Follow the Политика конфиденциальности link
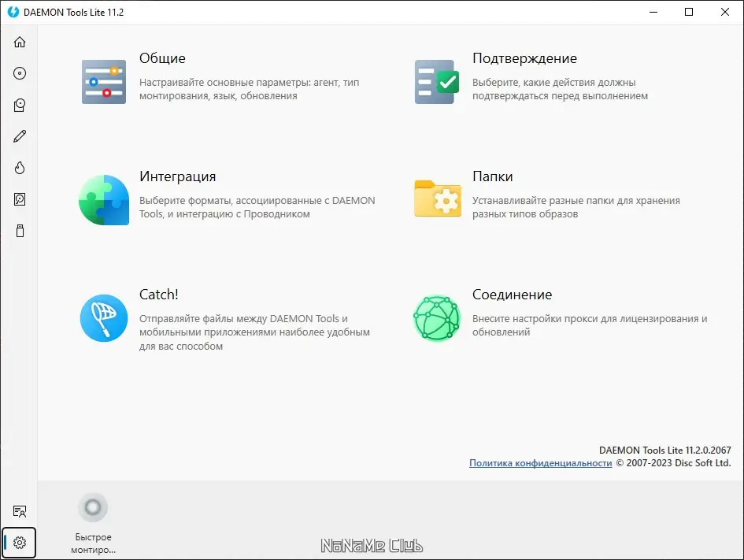The height and width of the screenshot is (560, 744). 540,462
